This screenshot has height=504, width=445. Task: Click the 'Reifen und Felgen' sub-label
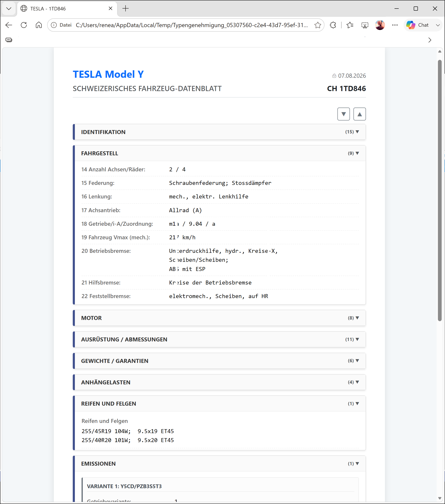[105, 421]
